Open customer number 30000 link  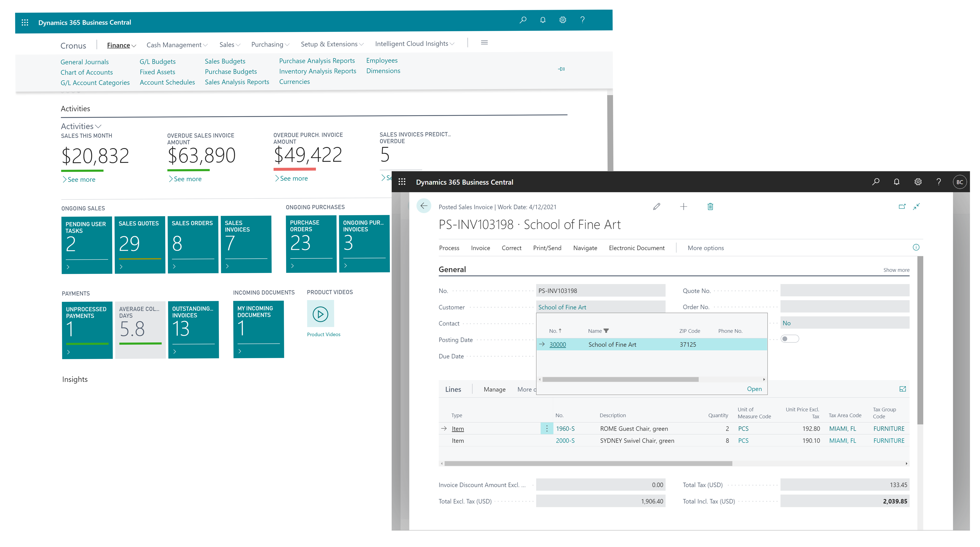557,344
